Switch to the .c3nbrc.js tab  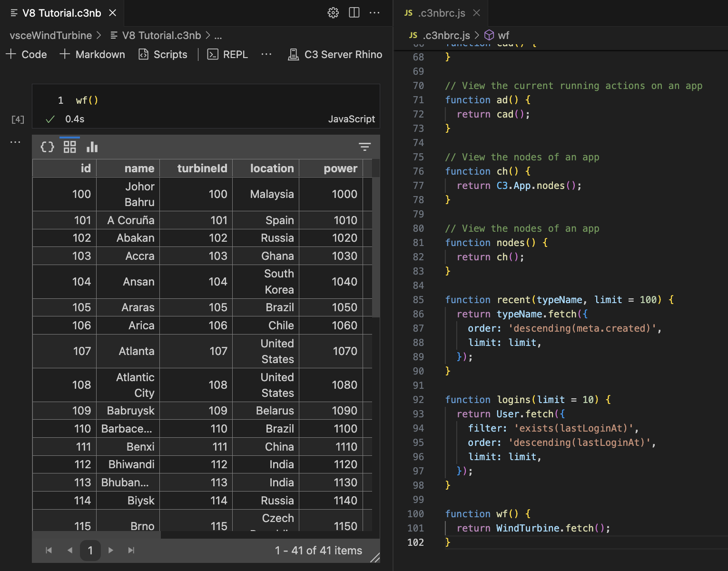(x=441, y=13)
